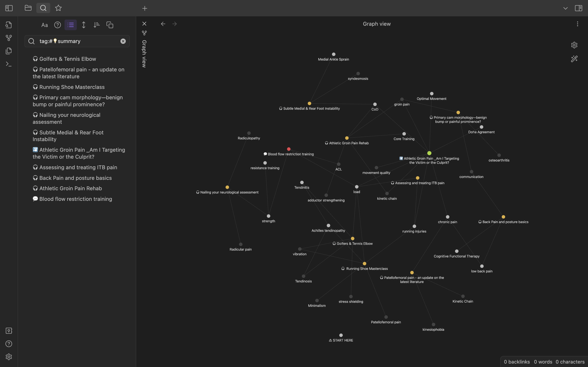The image size is (588, 367).
Task: Open the Running Shoe Masterclass search result
Action: [x=72, y=87]
